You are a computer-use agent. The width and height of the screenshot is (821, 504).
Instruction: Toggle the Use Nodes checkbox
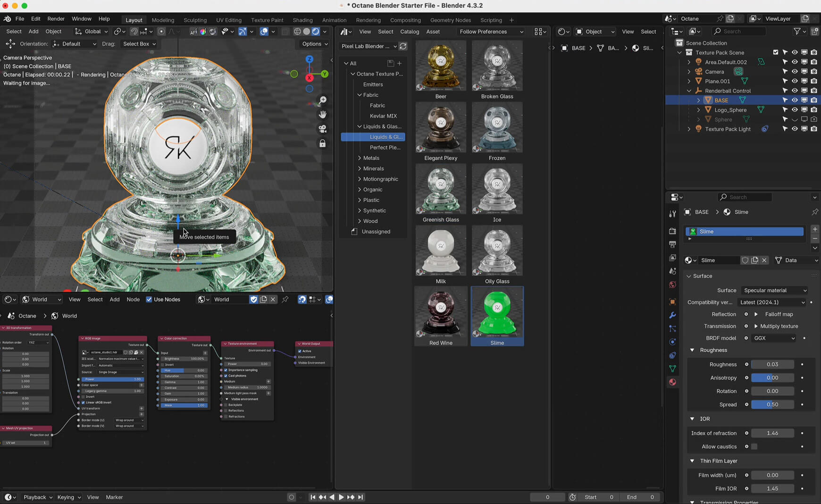click(149, 299)
